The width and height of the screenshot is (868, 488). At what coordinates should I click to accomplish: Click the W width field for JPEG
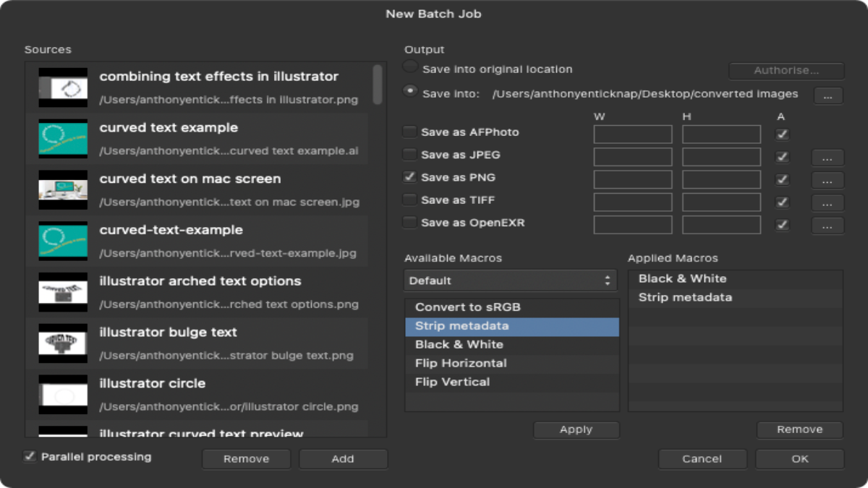(x=632, y=156)
